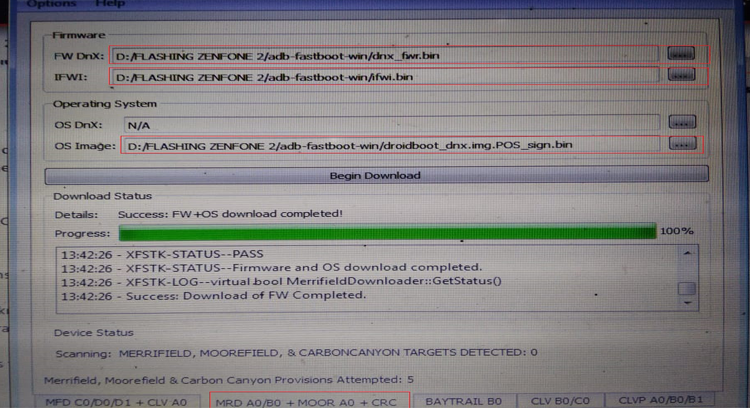Screen dimensions: 750x408
Task: Browse for FW DnX file
Action: 681,54
